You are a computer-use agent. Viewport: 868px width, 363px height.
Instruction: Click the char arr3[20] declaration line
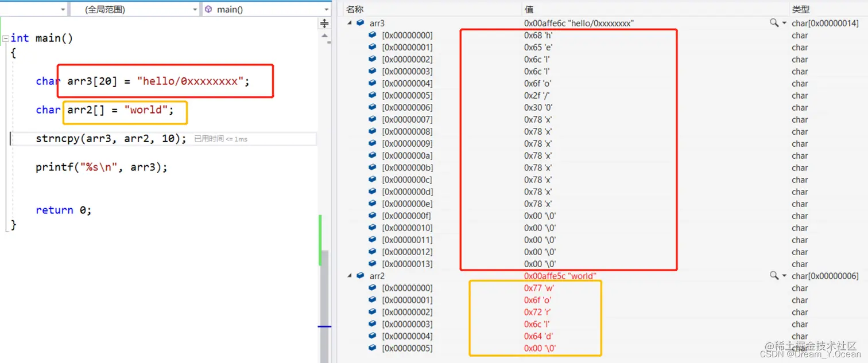pos(143,81)
